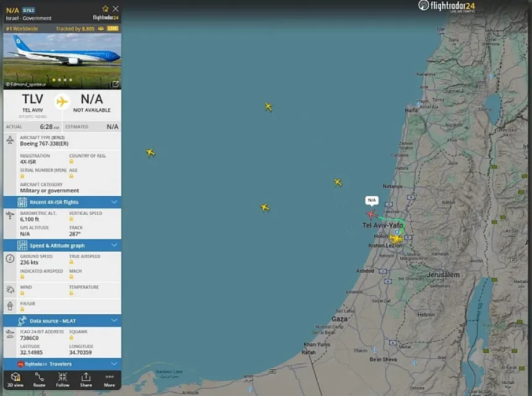Click the aircraft photo thumbnail

(x=62, y=61)
